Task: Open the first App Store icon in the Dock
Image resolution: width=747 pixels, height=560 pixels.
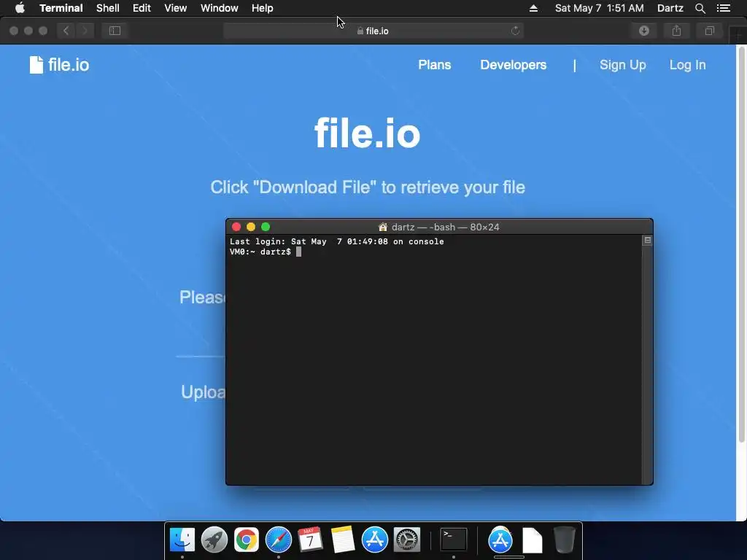Action: click(x=374, y=540)
